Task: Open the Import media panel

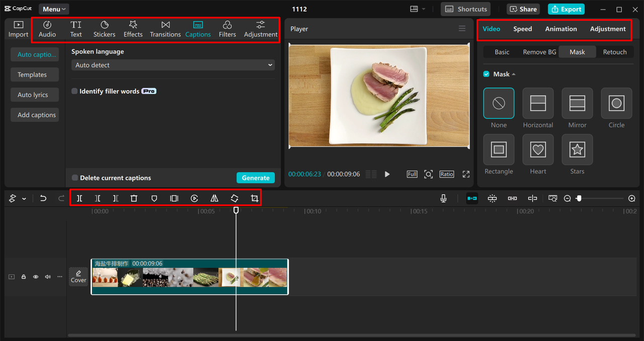Action: 18,29
